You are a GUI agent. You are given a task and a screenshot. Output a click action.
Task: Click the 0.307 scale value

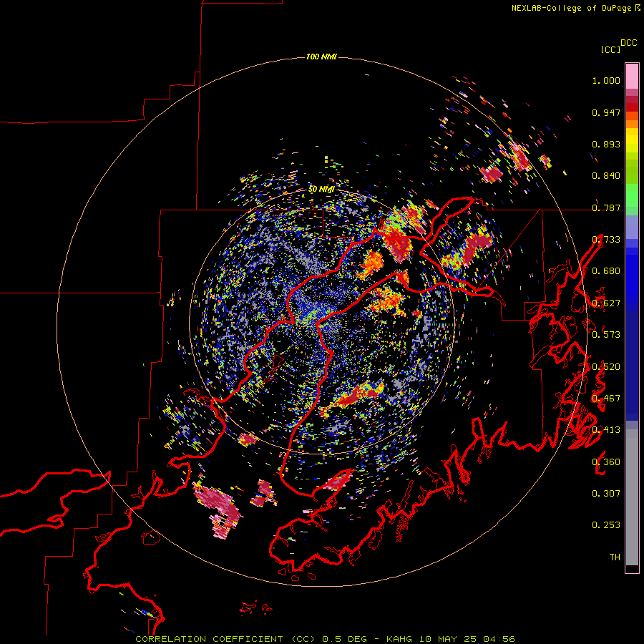(x=606, y=493)
